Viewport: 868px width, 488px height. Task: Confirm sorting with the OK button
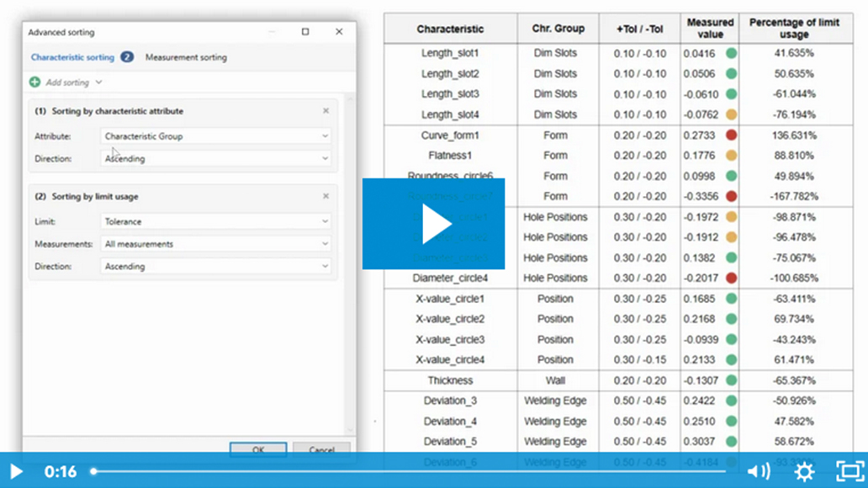pyautogui.click(x=258, y=449)
